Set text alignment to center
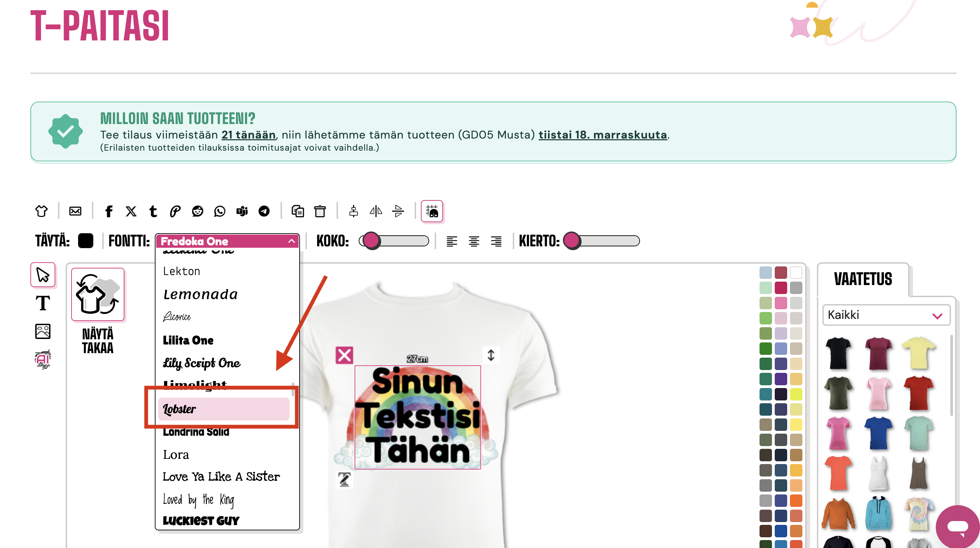The width and height of the screenshot is (980, 548). tap(474, 241)
